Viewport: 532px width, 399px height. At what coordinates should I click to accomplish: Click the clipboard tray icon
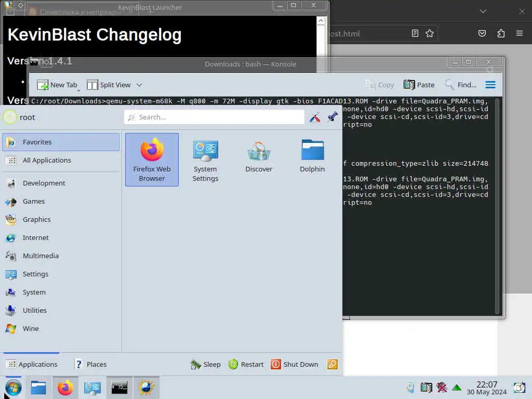click(426, 388)
